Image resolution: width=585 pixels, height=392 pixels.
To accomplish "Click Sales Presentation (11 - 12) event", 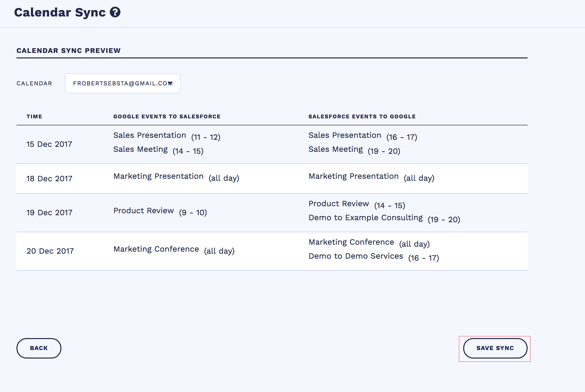I will coord(166,136).
